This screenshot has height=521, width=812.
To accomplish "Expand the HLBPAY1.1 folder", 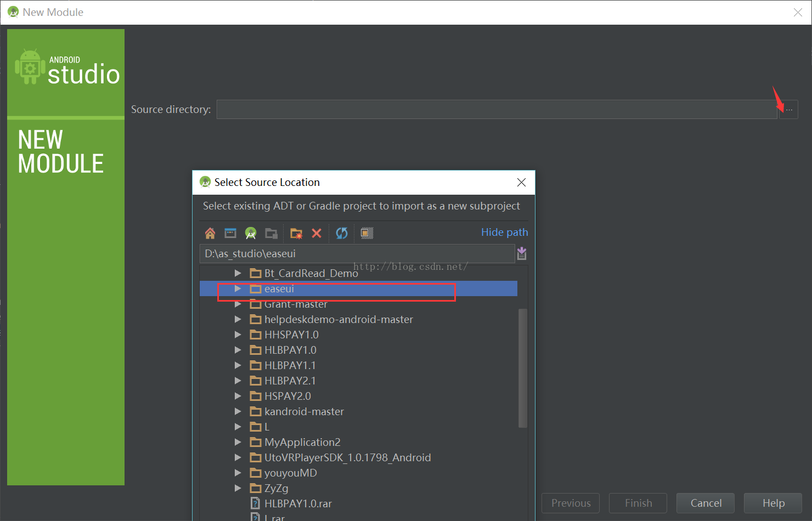I will coord(238,365).
